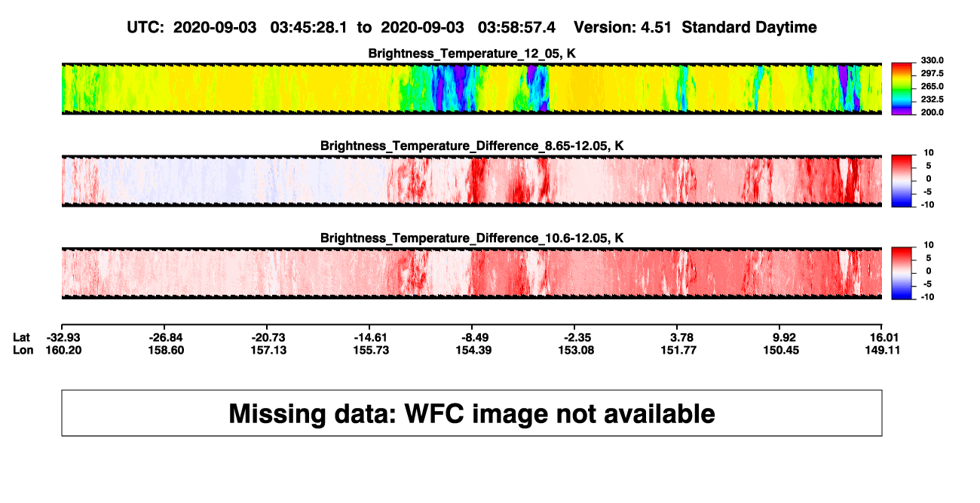Click longitude value 160.20
Screen dimensions: 980x503
coord(63,350)
